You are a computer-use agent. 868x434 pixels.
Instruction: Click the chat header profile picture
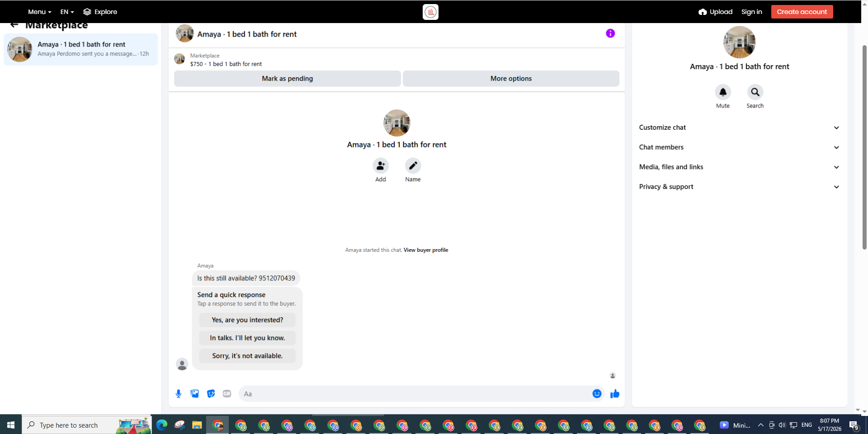coord(184,33)
